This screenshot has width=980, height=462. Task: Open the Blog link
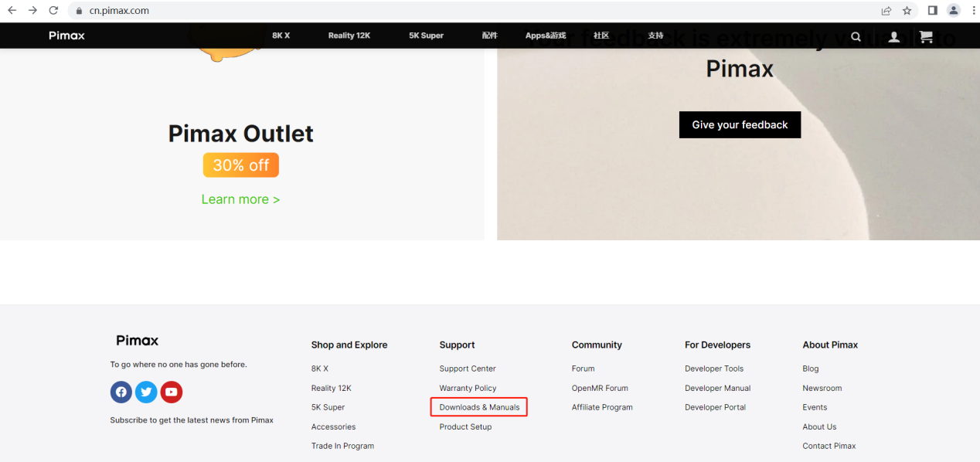click(811, 369)
